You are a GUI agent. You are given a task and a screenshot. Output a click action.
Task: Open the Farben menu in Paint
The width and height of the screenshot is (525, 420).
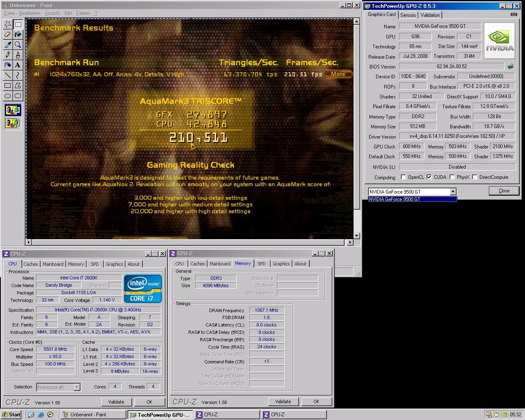(83, 13)
